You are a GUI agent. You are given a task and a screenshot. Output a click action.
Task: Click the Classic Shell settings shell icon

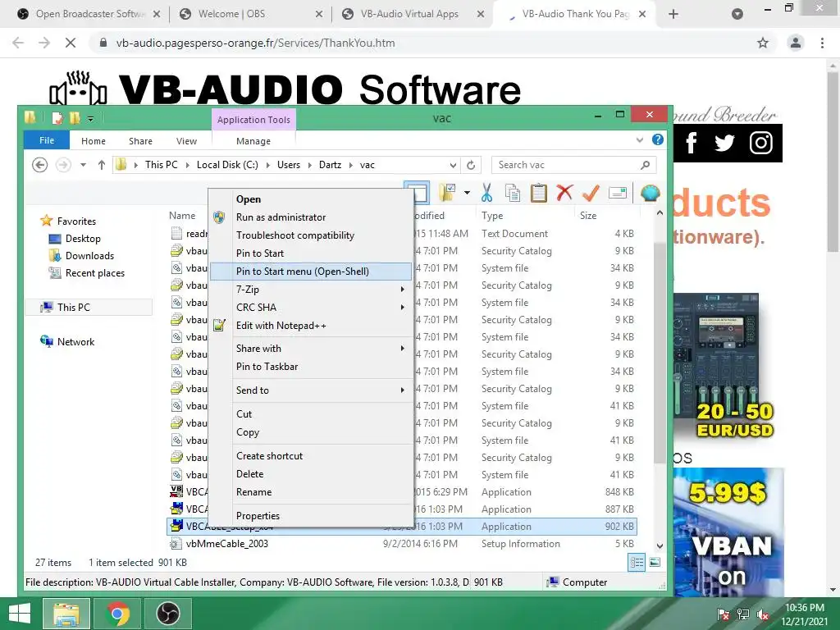[x=650, y=193]
